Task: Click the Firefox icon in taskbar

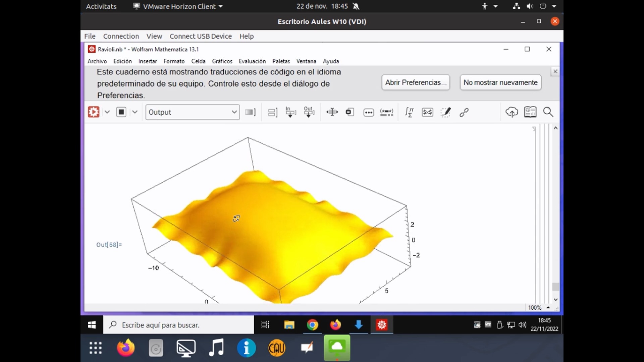Action: (x=125, y=348)
